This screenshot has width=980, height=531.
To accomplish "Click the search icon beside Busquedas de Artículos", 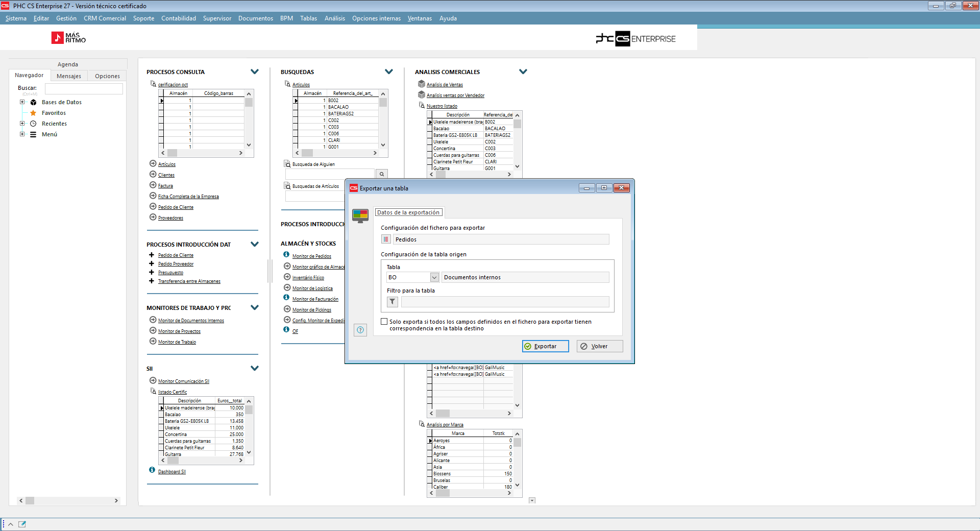I will [x=287, y=186].
